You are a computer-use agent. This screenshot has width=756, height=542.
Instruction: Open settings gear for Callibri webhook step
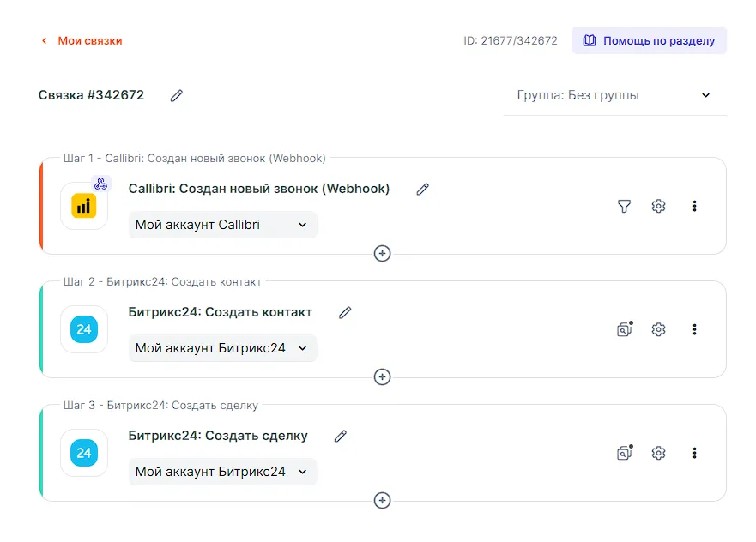click(x=658, y=206)
